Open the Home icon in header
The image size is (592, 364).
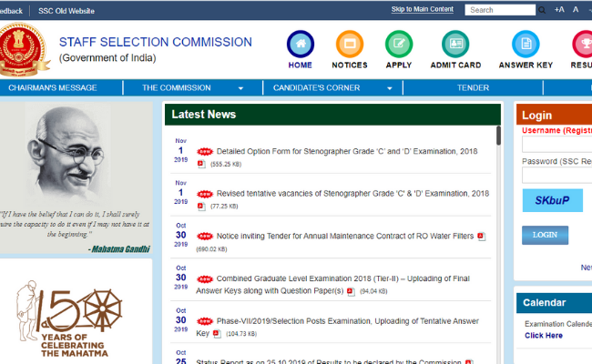point(300,45)
